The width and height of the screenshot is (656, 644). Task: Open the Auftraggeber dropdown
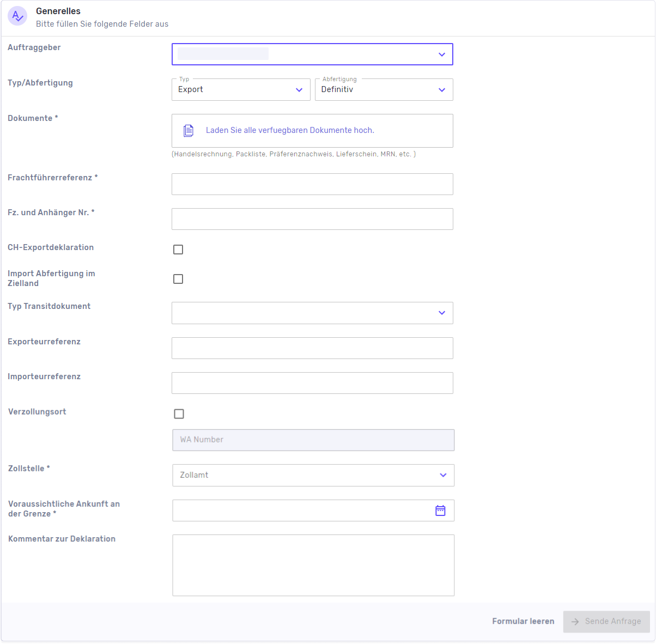point(441,54)
